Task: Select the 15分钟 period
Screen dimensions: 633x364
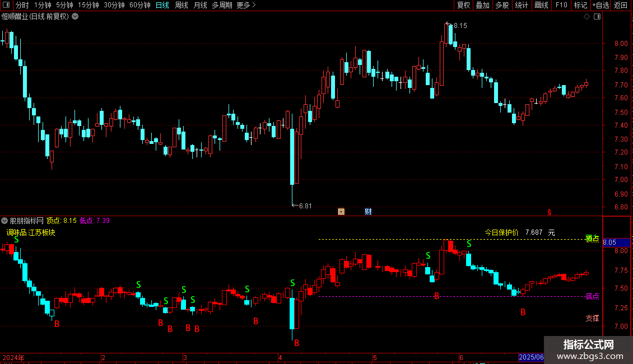Action: pos(88,5)
